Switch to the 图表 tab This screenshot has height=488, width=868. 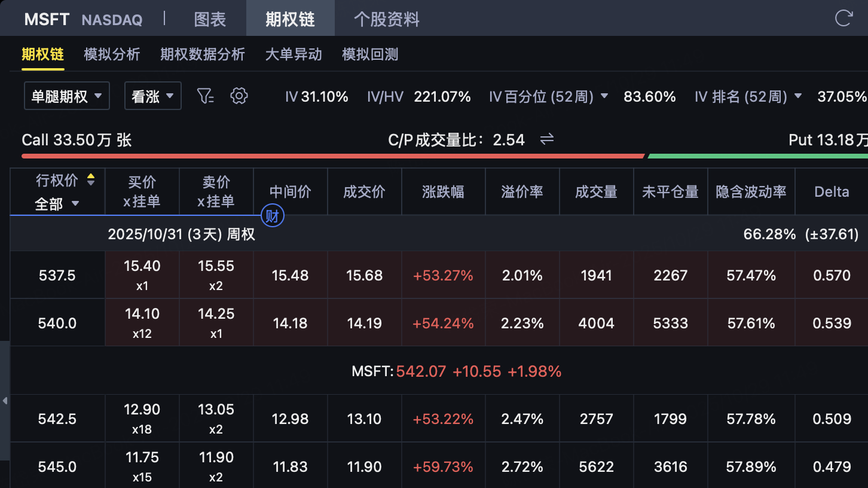210,19
